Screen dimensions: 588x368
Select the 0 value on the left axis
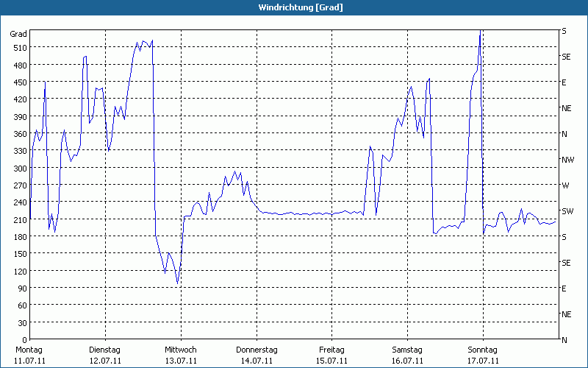(24, 340)
